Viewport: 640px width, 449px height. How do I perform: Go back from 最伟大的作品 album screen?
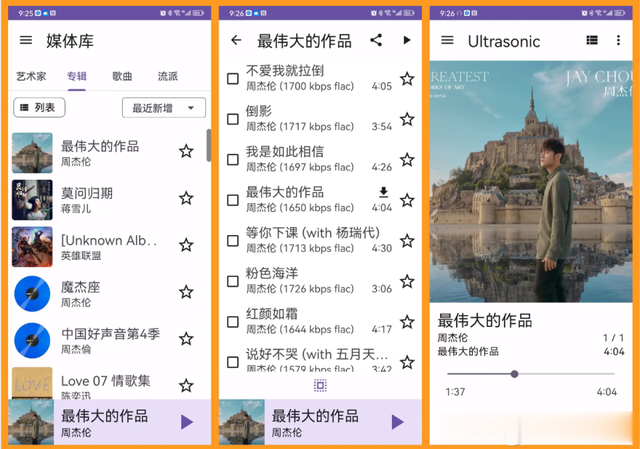pyautogui.click(x=236, y=40)
